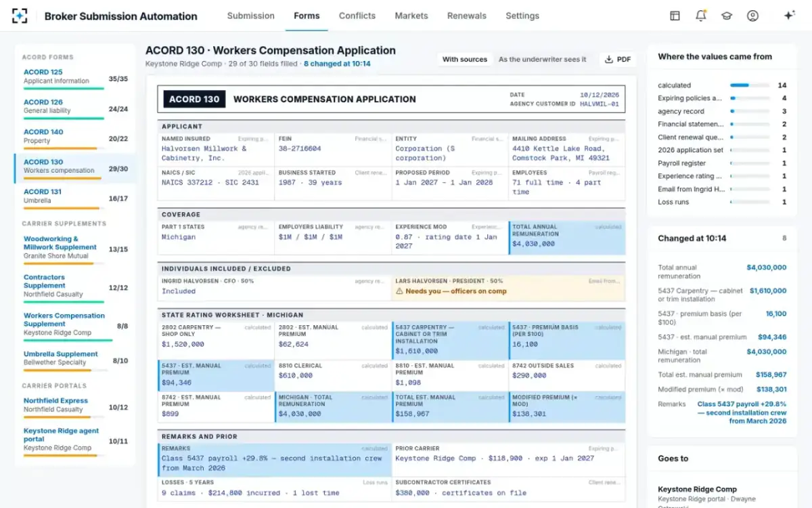
Task: Open ACORD 126 General liability form
Action: (x=75, y=108)
